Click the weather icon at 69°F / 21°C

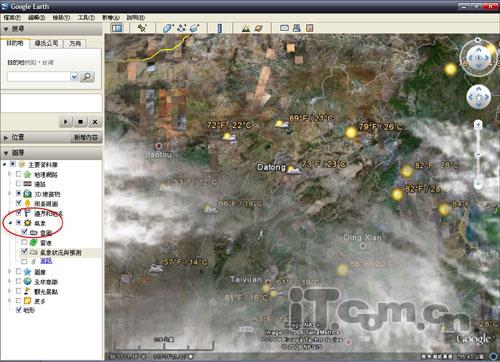tap(282, 124)
